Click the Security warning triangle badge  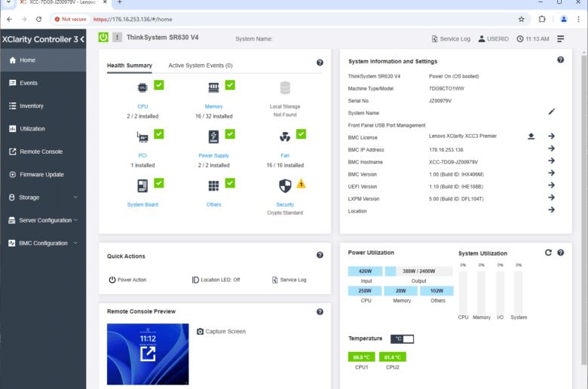[301, 184]
